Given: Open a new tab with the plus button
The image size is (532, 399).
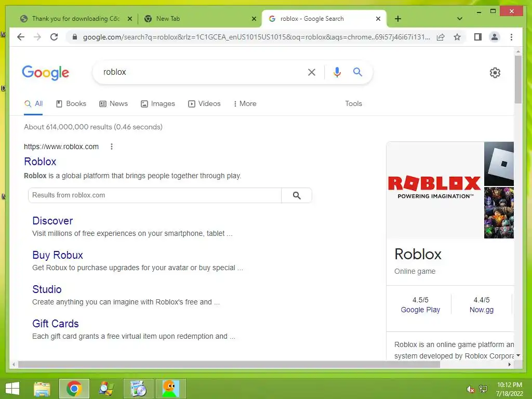Looking at the screenshot, I should (398, 19).
